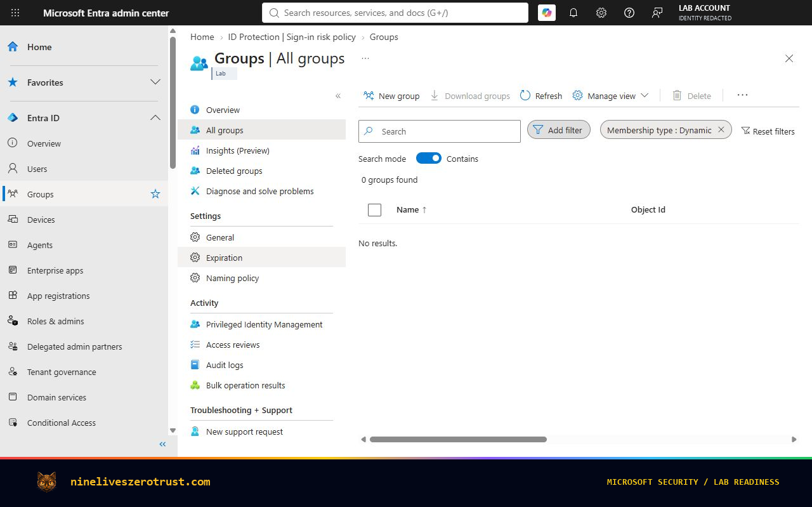The width and height of the screenshot is (812, 507).
Task: Click the Object Id column header
Action: click(x=648, y=209)
